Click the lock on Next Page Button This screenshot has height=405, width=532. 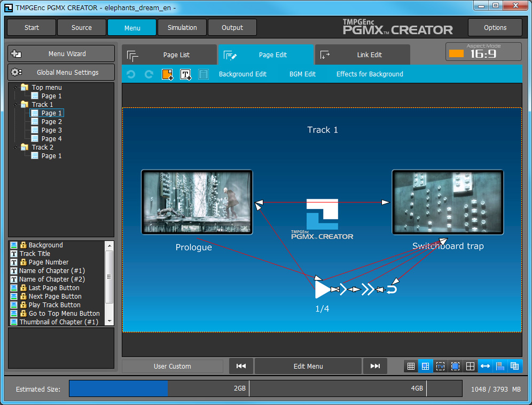pyautogui.click(x=23, y=296)
